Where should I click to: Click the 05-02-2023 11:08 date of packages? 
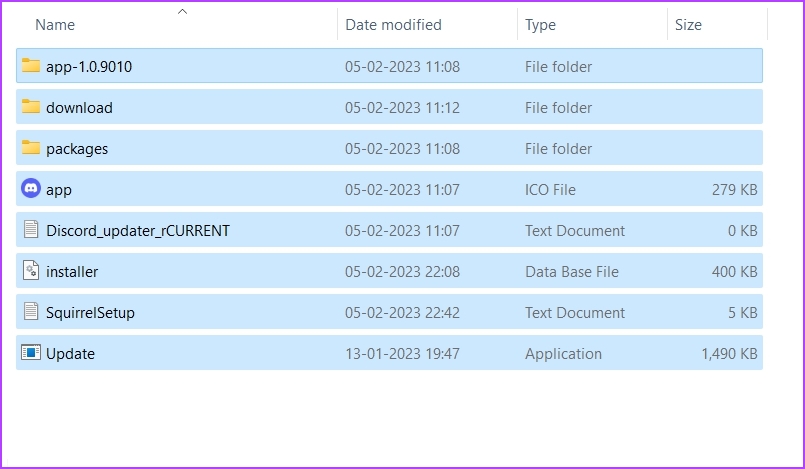[x=402, y=149]
